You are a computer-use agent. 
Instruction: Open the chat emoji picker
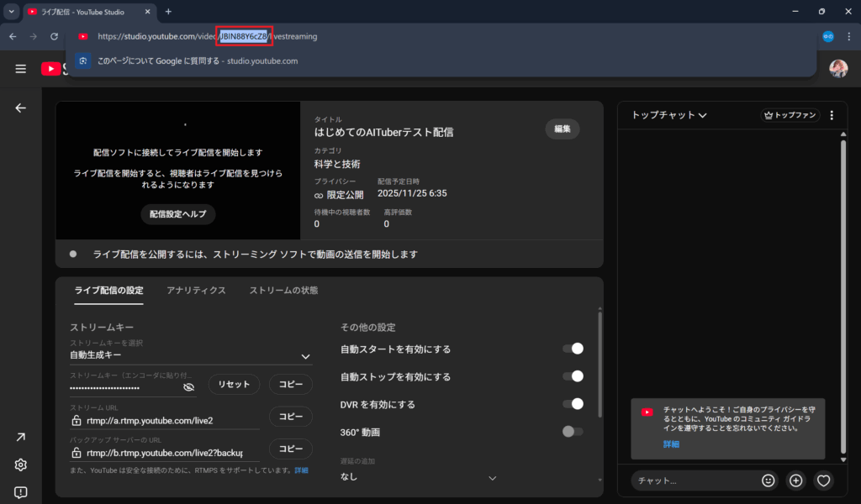pyautogui.click(x=768, y=480)
